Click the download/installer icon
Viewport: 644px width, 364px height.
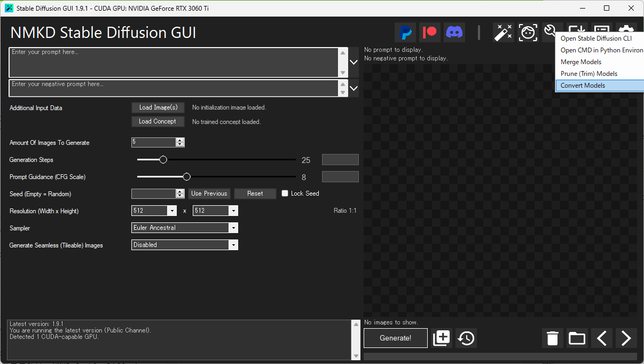[577, 28]
